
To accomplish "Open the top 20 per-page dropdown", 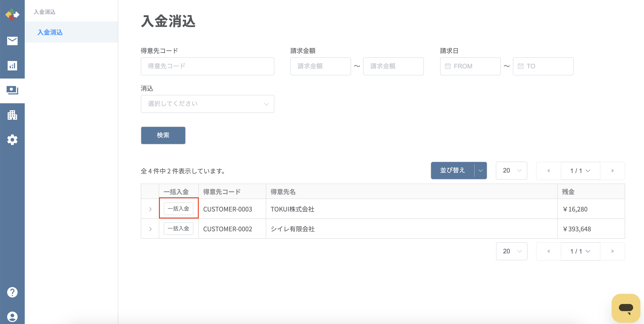I will point(511,171).
